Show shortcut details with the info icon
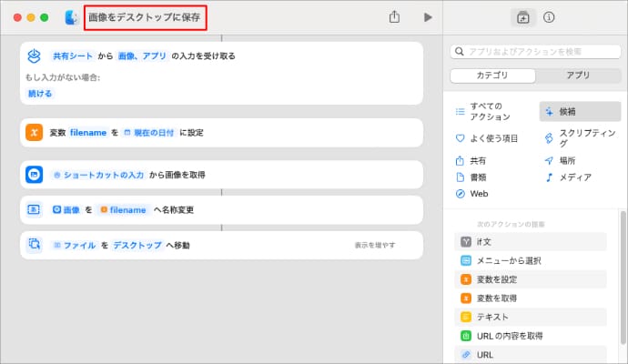The height and width of the screenshot is (364, 628). [549, 17]
